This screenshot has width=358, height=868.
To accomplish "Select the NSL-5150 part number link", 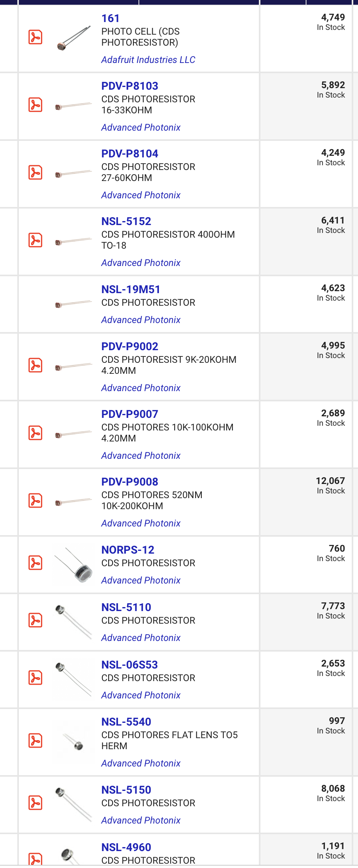I will (126, 790).
